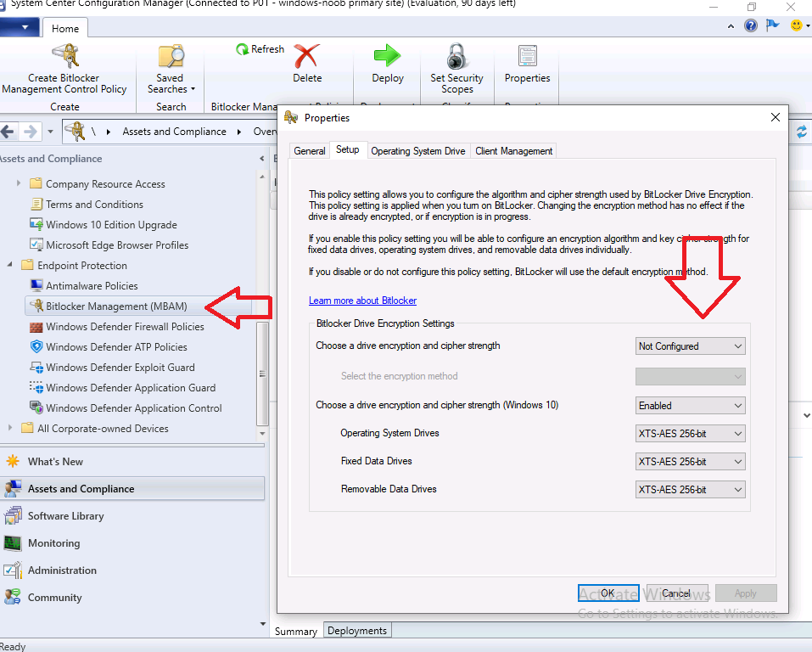Click the blue flag notification icon

pos(773,25)
